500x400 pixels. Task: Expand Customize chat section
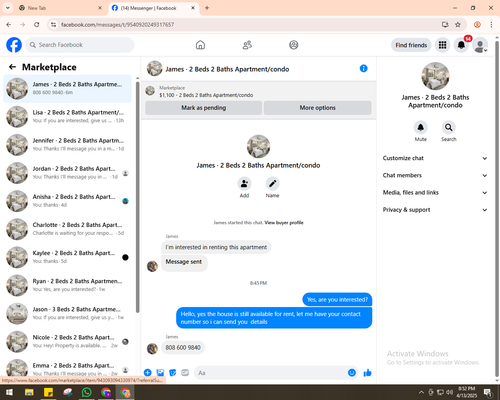(x=435, y=158)
